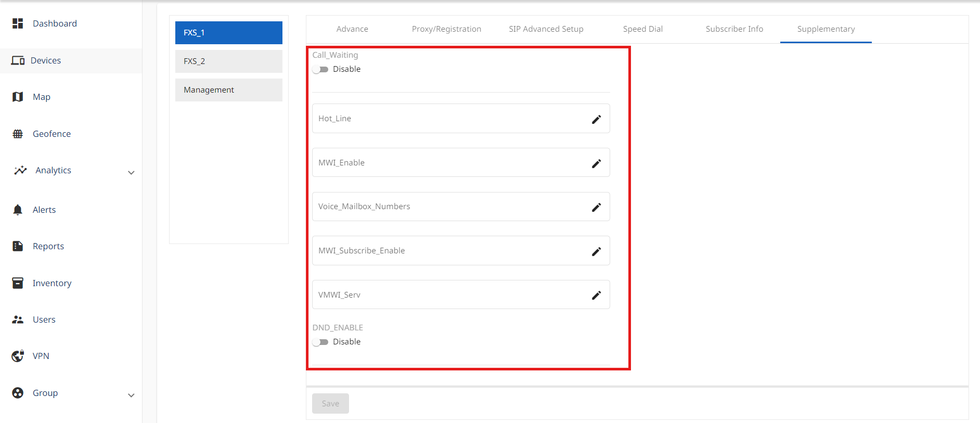Expand the Analytics menu chevron
The height and width of the screenshot is (423, 980).
(x=131, y=173)
